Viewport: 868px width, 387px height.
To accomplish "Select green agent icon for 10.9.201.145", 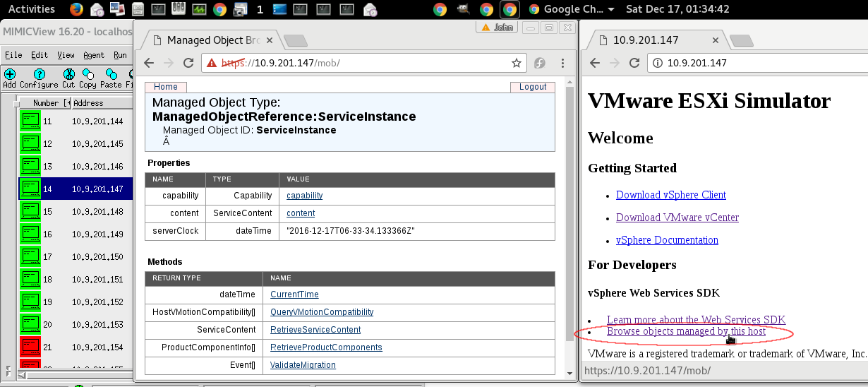I will [30, 144].
